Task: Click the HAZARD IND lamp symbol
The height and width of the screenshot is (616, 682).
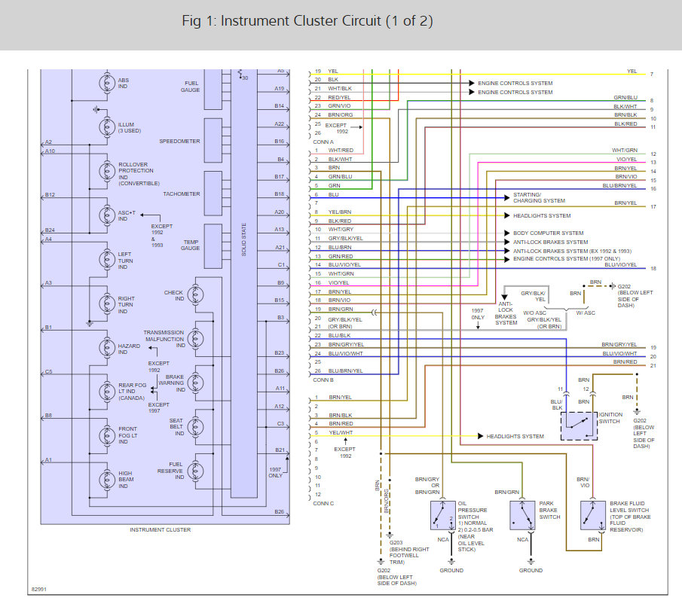Action: [107, 348]
